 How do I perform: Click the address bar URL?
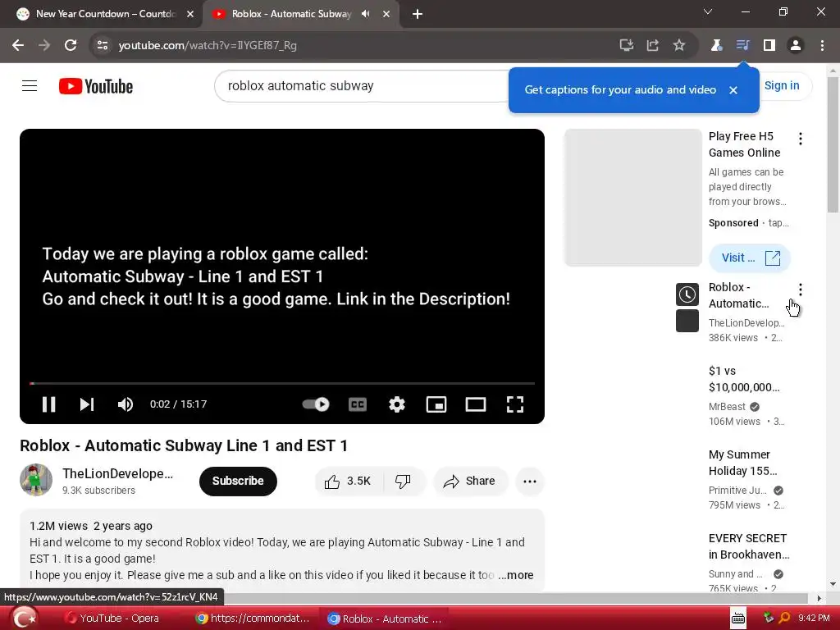click(x=208, y=46)
